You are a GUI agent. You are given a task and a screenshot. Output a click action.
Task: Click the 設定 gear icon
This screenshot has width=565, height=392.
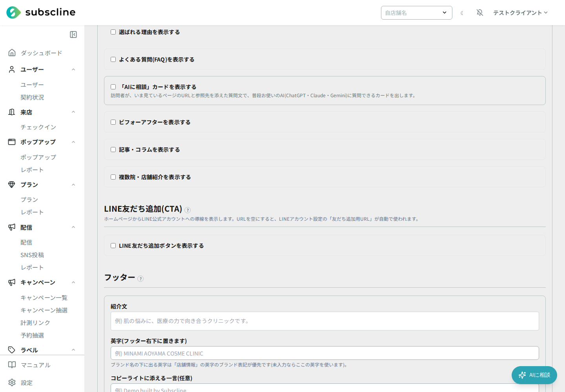coord(12,383)
